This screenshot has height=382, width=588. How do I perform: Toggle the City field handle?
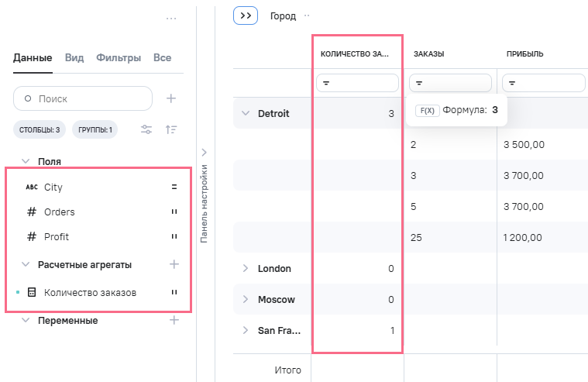174,187
